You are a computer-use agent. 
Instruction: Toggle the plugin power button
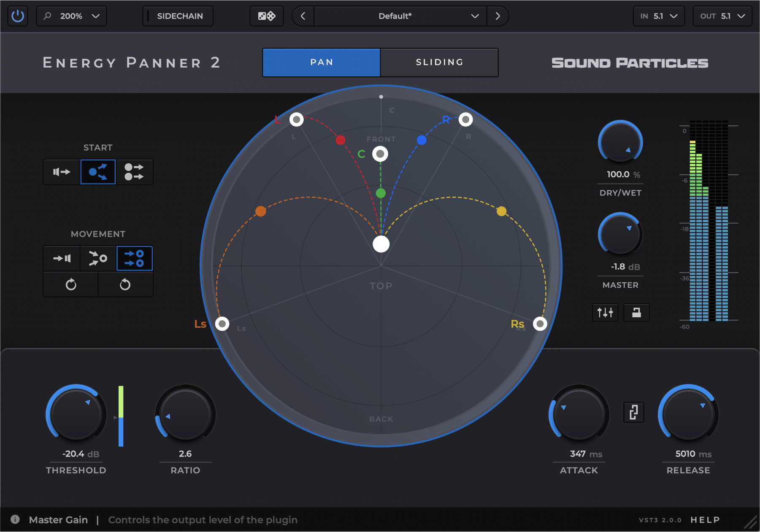point(18,16)
